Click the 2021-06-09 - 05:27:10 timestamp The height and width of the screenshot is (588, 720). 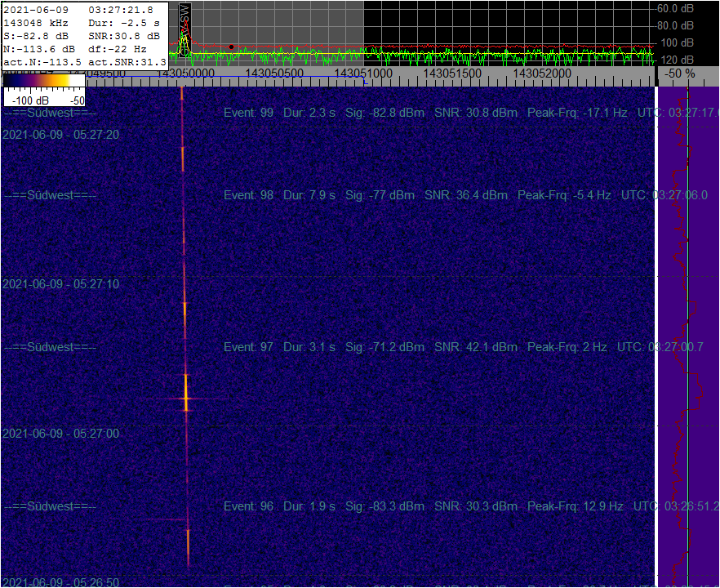pos(60,284)
